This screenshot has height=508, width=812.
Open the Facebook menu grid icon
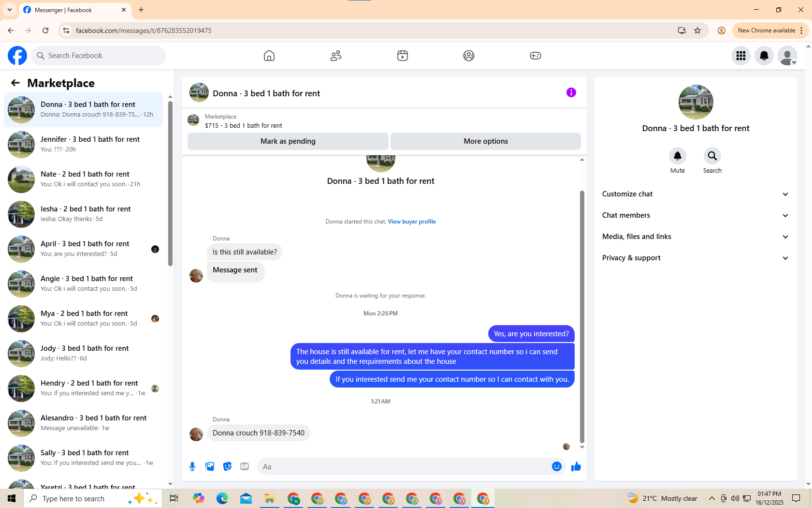[x=741, y=56]
